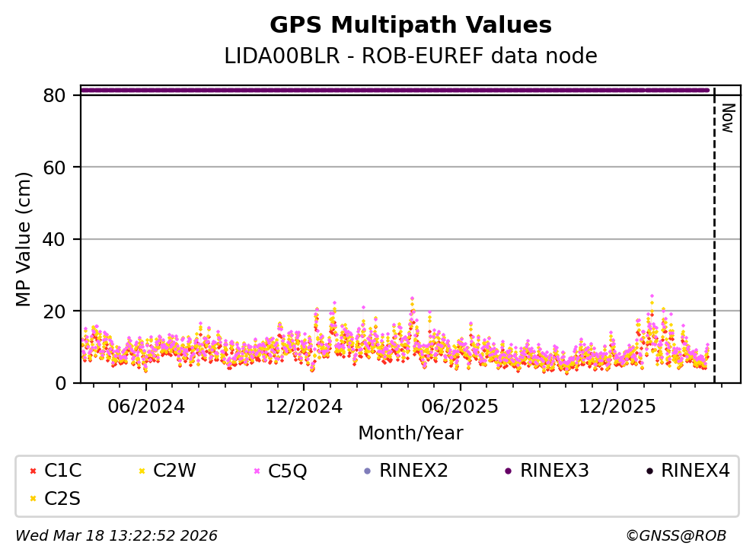The height and width of the screenshot is (559, 756).
Task: Click the 06/2025 x-axis tick label
Action: (x=460, y=406)
